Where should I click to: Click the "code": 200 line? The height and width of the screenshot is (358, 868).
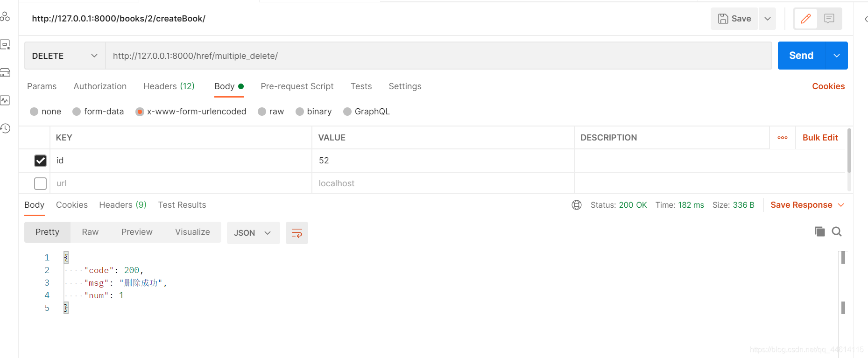click(113, 270)
